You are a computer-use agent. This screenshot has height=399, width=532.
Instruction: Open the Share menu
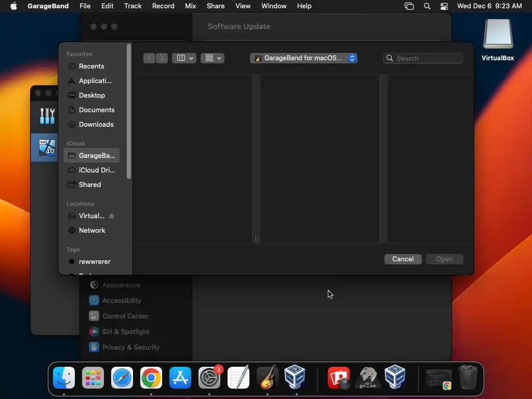pos(216,6)
